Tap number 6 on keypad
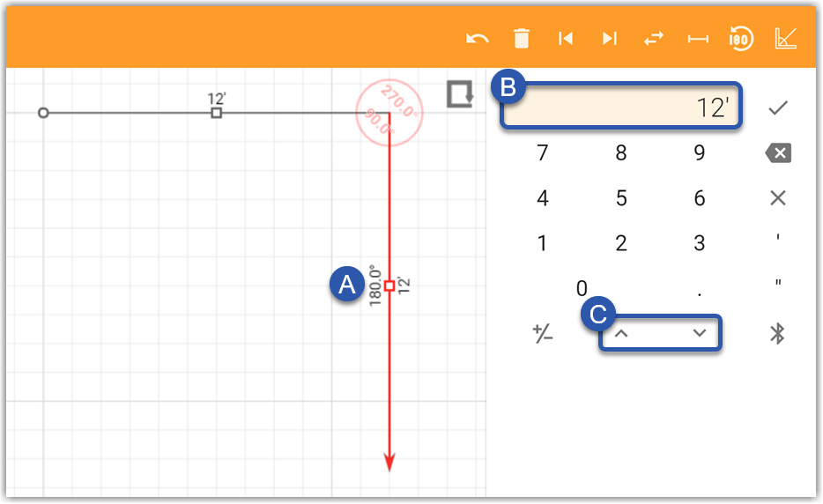This screenshot has width=823, height=504. (699, 198)
